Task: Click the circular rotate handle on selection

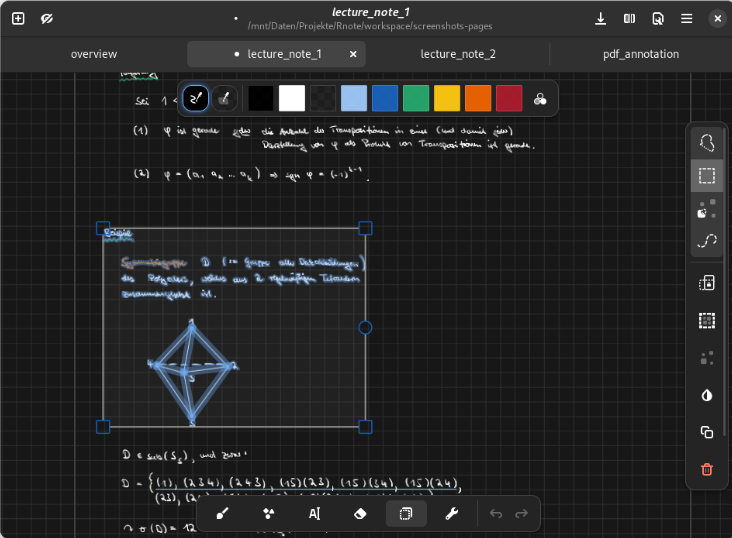Action: 365,327
